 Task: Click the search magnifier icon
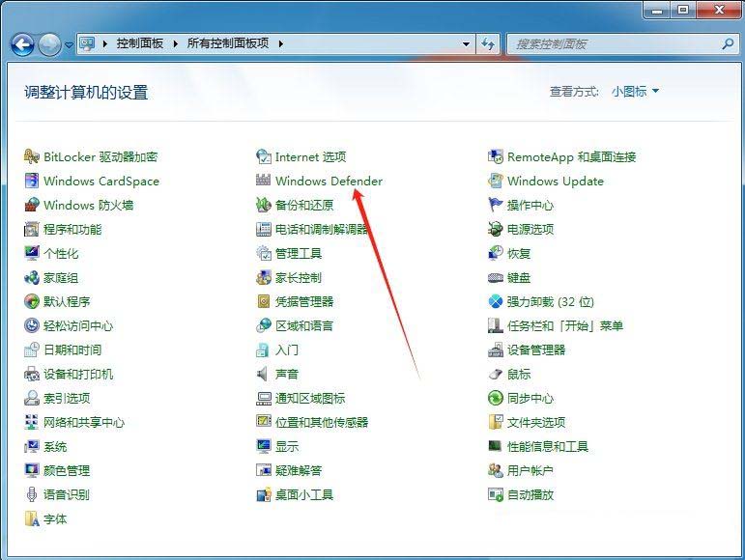pyautogui.click(x=728, y=44)
